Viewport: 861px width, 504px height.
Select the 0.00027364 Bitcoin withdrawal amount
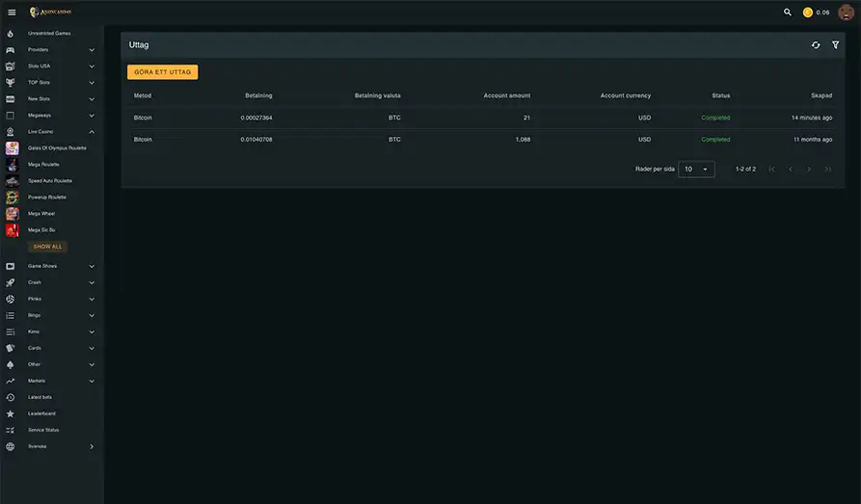click(256, 118)
